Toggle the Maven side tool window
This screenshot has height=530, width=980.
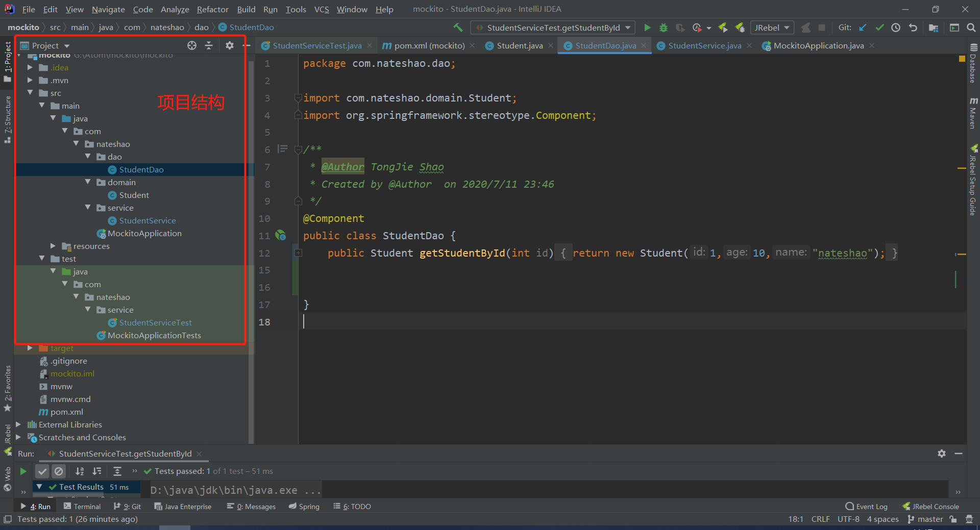tap(973, 113)
